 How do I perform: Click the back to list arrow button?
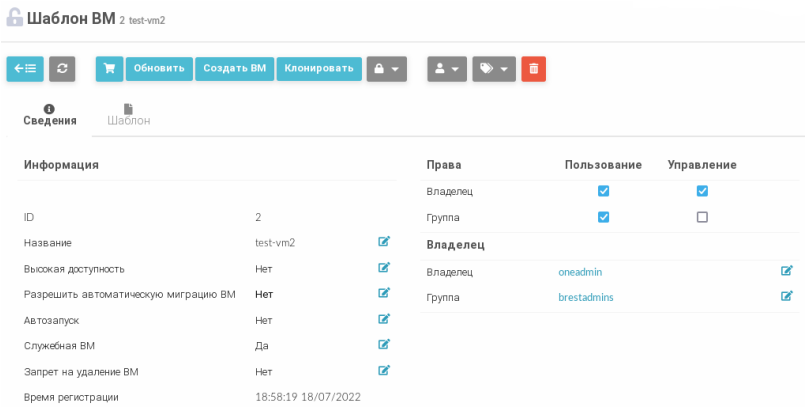click(25, 68)
